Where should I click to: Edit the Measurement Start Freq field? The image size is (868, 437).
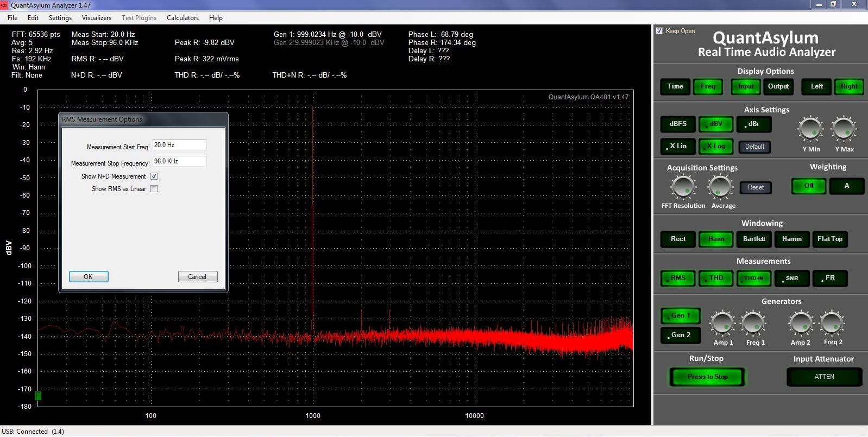pyautogui.click(x=179, y=145)
